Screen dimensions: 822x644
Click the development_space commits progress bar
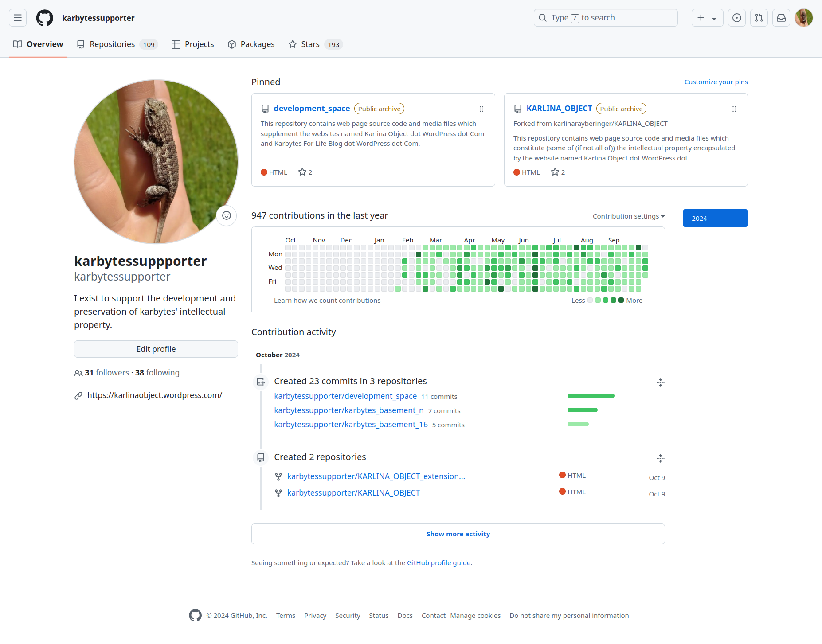(591, 396)
